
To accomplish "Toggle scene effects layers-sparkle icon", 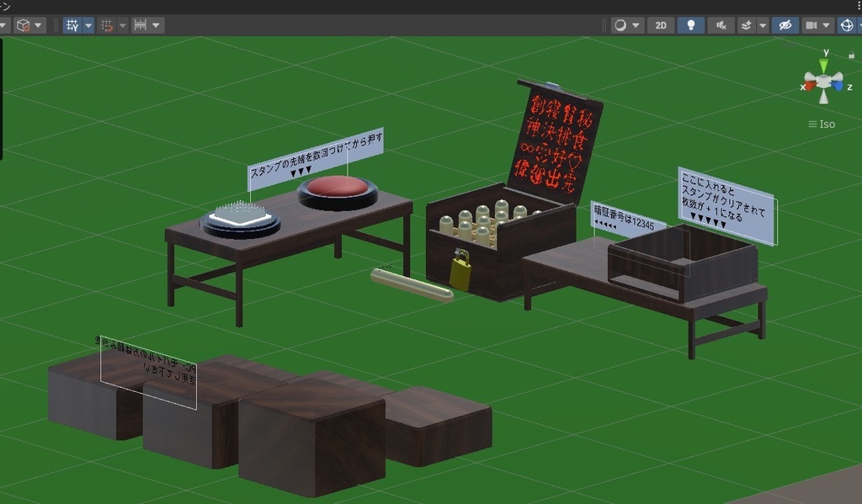I will pyautogui.click(x=747, y=25).
